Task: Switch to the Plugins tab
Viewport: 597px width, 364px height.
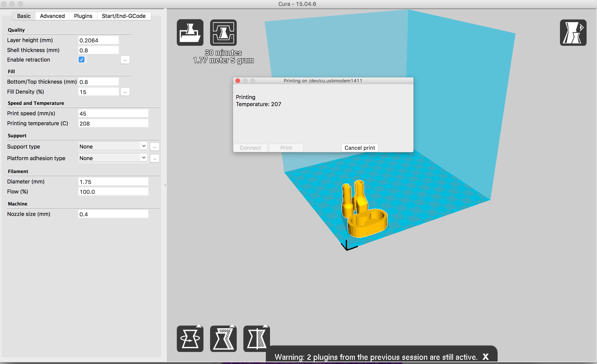Action: [83, 16]
